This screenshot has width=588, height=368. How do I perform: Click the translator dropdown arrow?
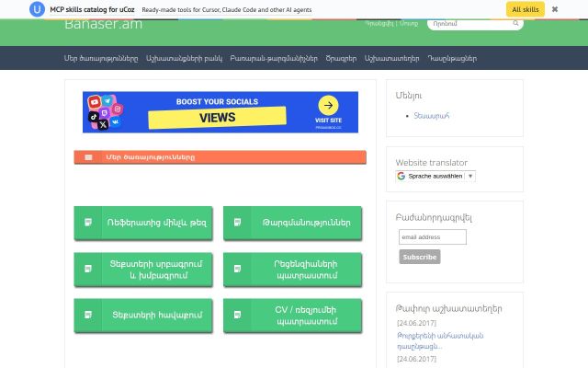[x=470, y=176]
